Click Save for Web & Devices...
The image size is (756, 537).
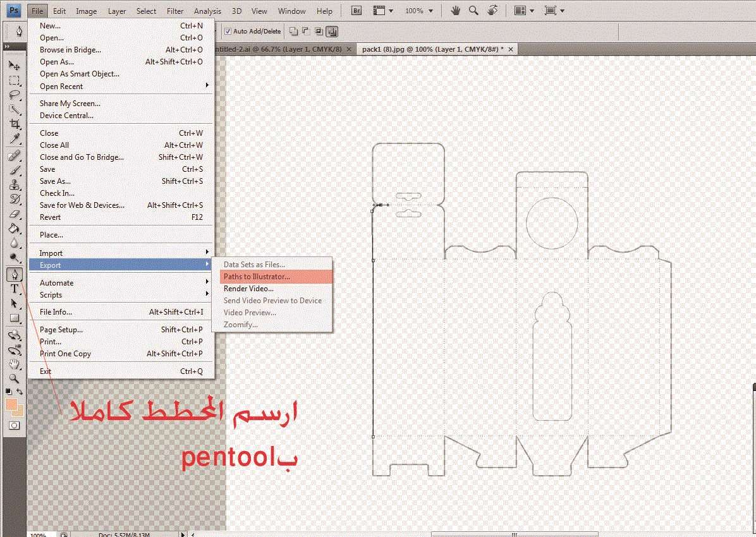pyautogui.click(x=121, y=205)
